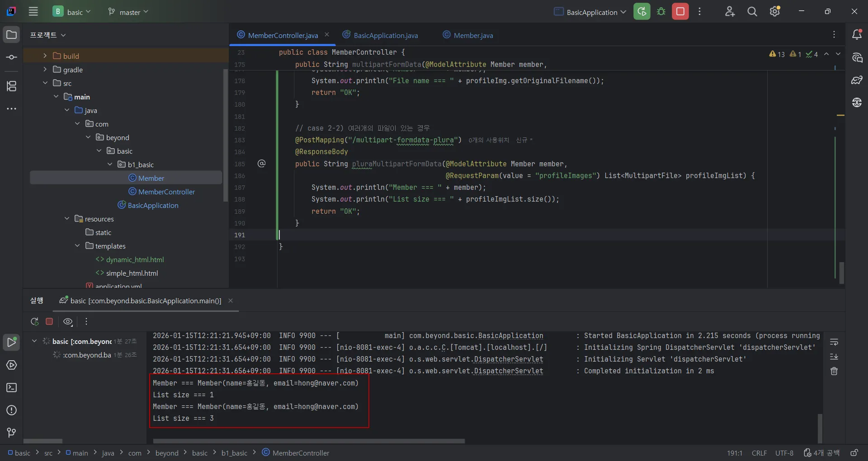Open the Structure tool window
Screen dimensions: 868x461
[x=12, y=86]
